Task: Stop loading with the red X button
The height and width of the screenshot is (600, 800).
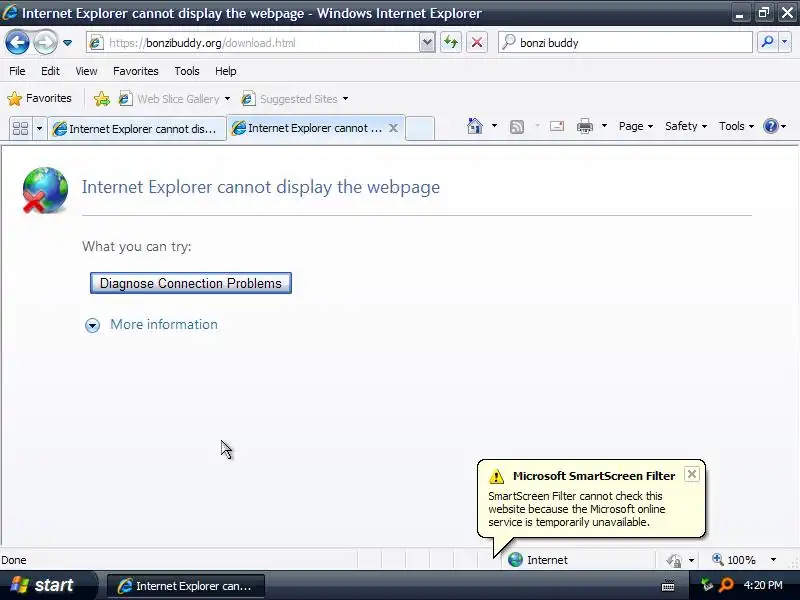Action: point(477,42)
